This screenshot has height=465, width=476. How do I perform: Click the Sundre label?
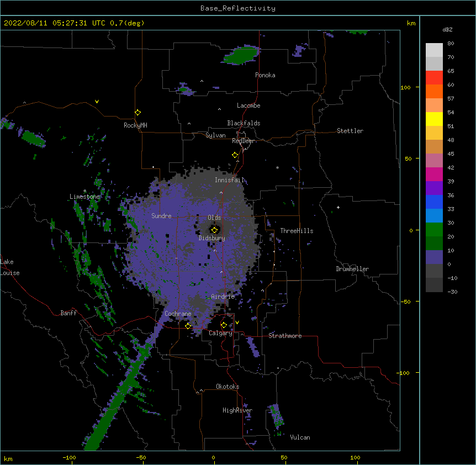pyautogui.click(x=161, y=216)
